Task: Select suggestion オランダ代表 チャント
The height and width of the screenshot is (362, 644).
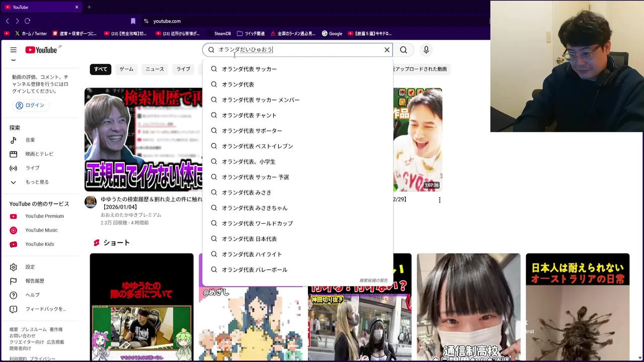Action: point(297,115)
